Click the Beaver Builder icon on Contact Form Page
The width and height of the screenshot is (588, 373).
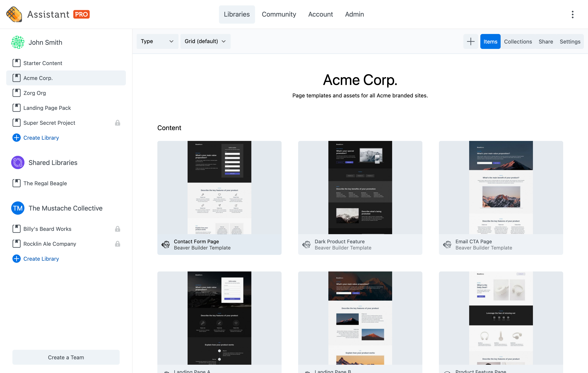[x=166, y=245]
